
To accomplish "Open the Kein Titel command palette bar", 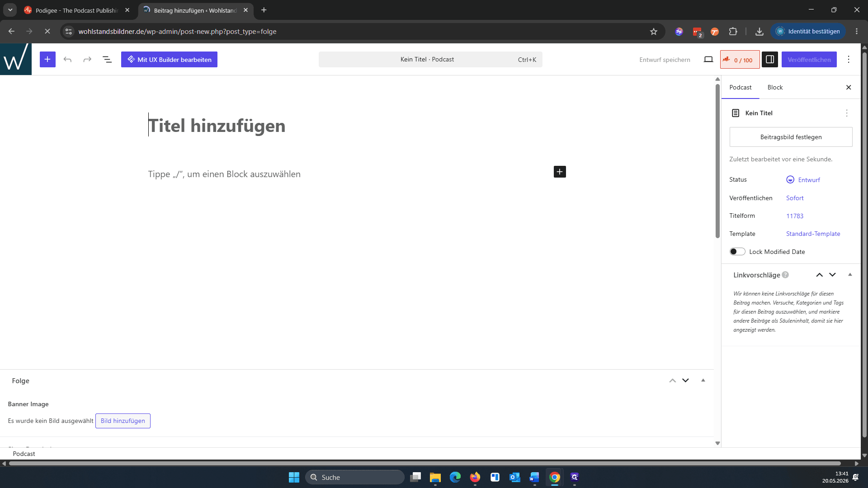I will [x=430, y=59].
